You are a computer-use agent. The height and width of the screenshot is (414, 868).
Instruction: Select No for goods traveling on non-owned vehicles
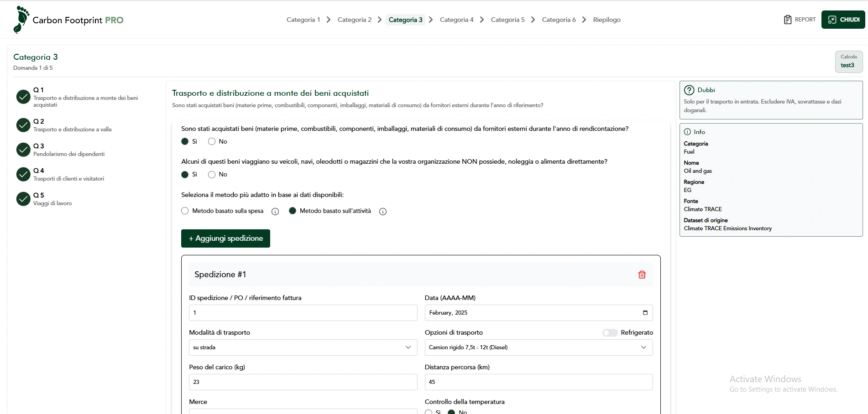[x=212, y=175]
